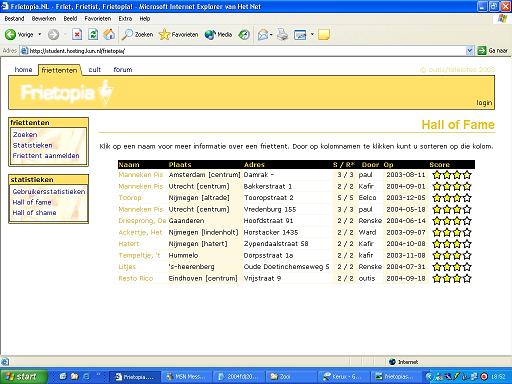Screen dimensions: 512x384
Task: Click the Refresh page icon
Action: coord(93,34)
